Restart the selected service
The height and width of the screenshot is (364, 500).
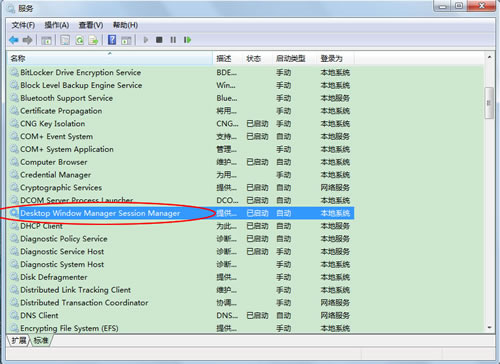pos(187,40)
